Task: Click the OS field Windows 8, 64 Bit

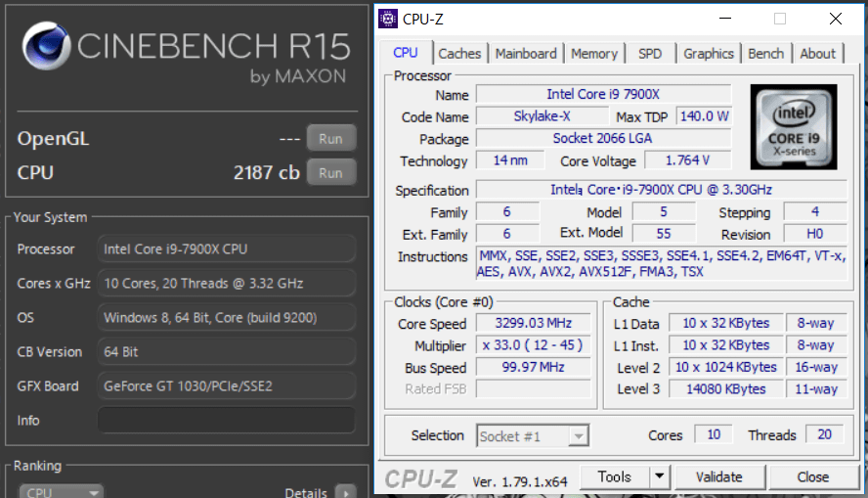Action: click(227, 317)
